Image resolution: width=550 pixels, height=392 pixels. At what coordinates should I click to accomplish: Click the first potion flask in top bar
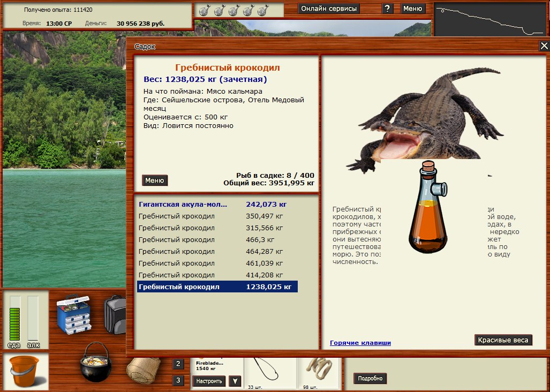coord(204,10)
